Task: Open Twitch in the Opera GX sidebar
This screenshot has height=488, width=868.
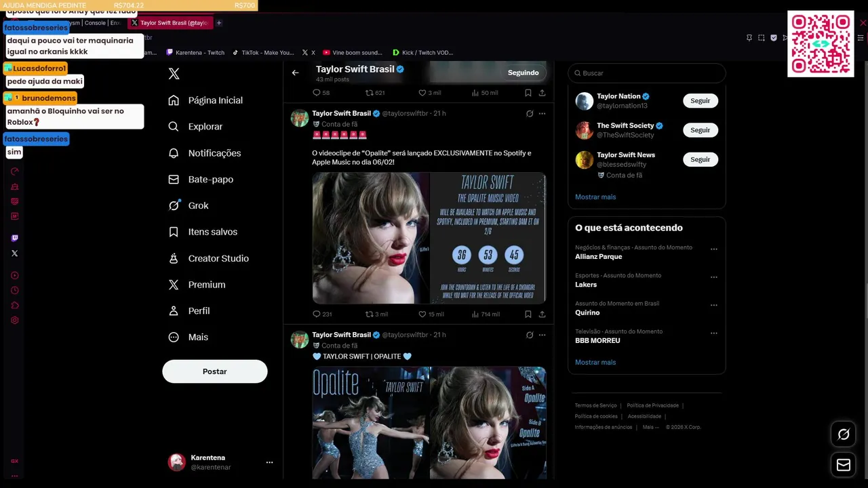Action: (14, 238)
